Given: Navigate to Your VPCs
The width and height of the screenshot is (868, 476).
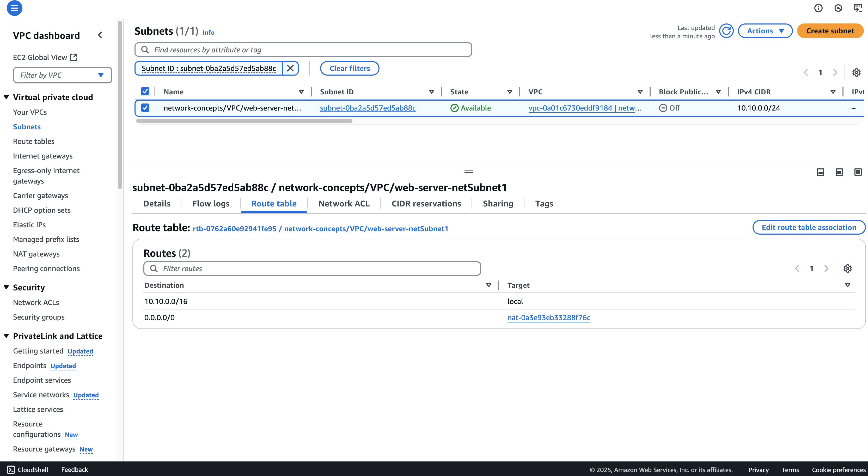Looking at the screenshot, I should click(30, 112).
